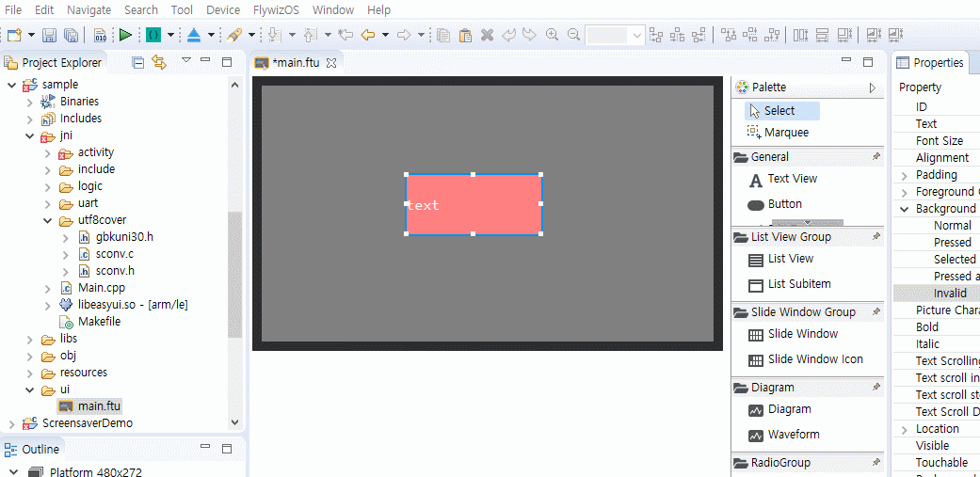Toggle Link with Editor in Project Explorer
980x477 pixels.
pos(159,62)
